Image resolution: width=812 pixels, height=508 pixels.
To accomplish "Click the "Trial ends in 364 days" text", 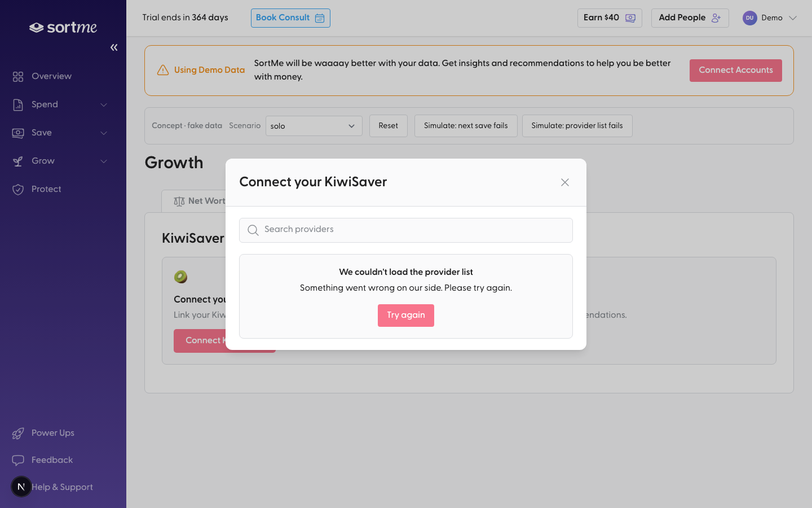I will pyautogui.click(x=185, y=17).
